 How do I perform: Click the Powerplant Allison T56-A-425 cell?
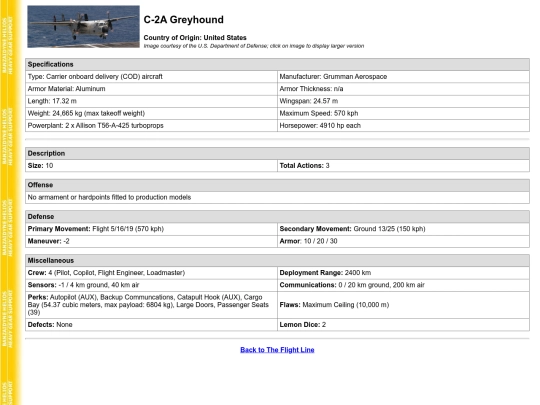[x=151, y=126]
